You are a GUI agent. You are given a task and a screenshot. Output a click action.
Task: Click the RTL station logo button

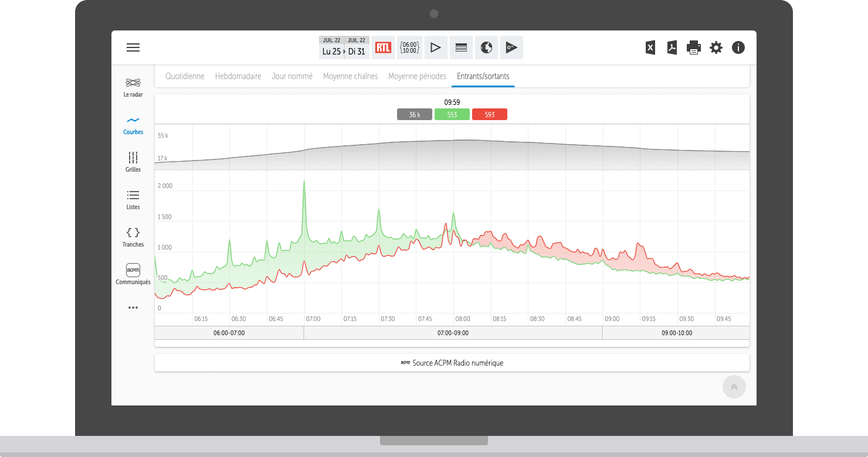383,48
